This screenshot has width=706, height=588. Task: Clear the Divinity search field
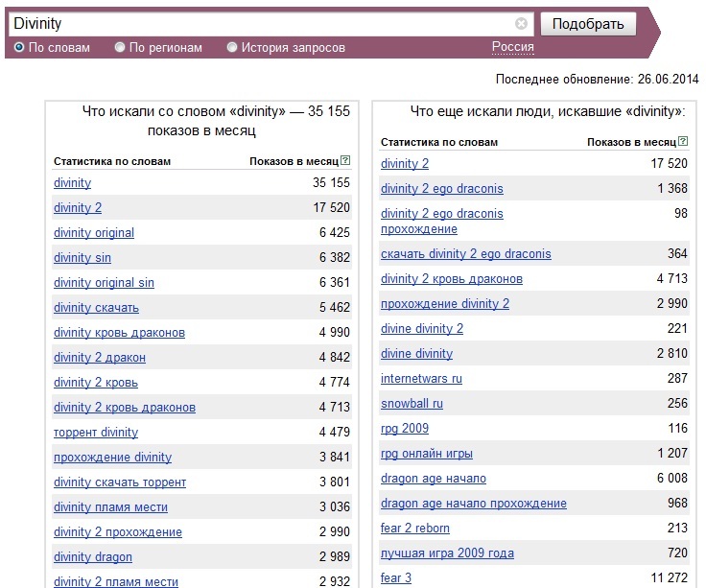(x=521, y=23)
